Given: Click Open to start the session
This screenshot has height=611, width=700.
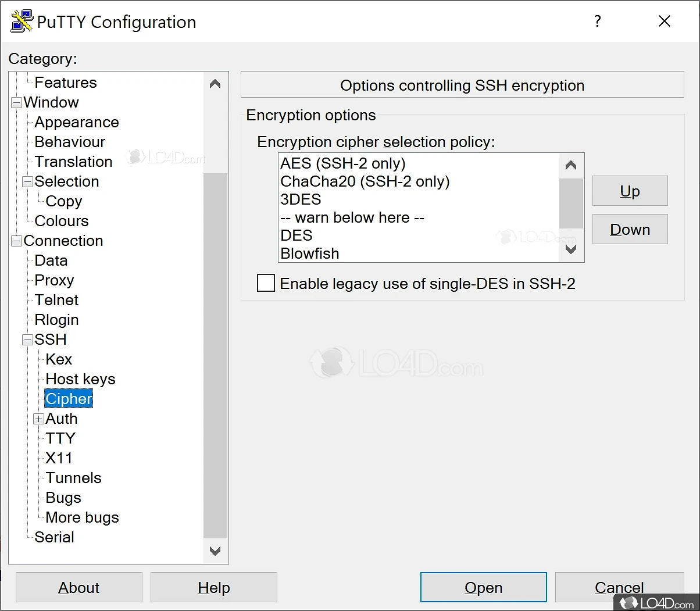Looking at the screenshot, I should click(483, 588).
